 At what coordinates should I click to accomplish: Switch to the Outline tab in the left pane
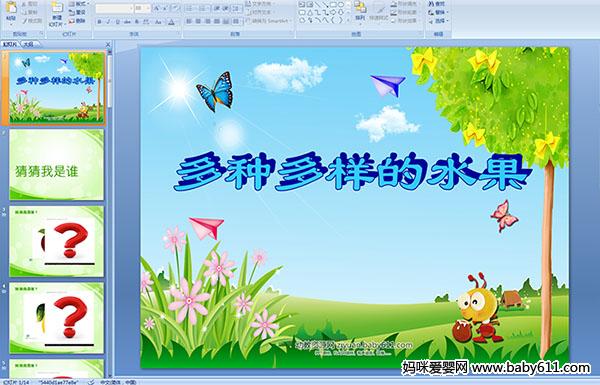coord(29,44)
